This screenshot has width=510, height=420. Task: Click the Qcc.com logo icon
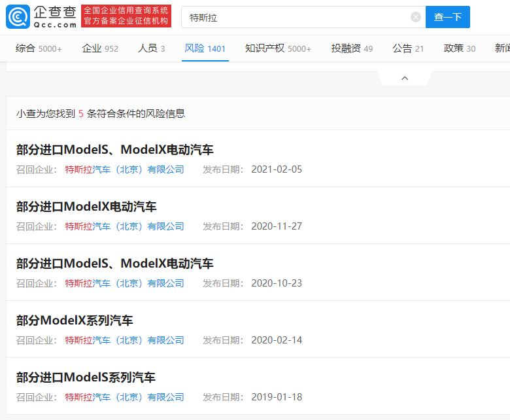(18, 17)
